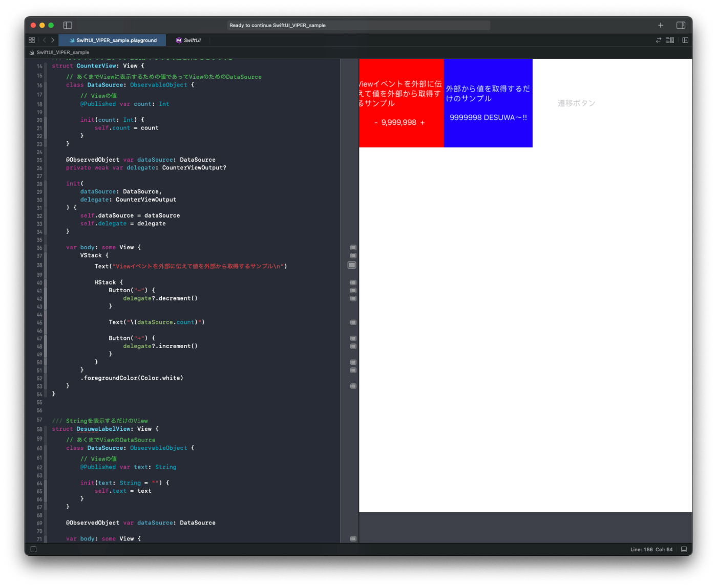717x588 pixels.
Task: Click 'self.dataSource = dataSource' on line 32
Action: tap(130, 216)
